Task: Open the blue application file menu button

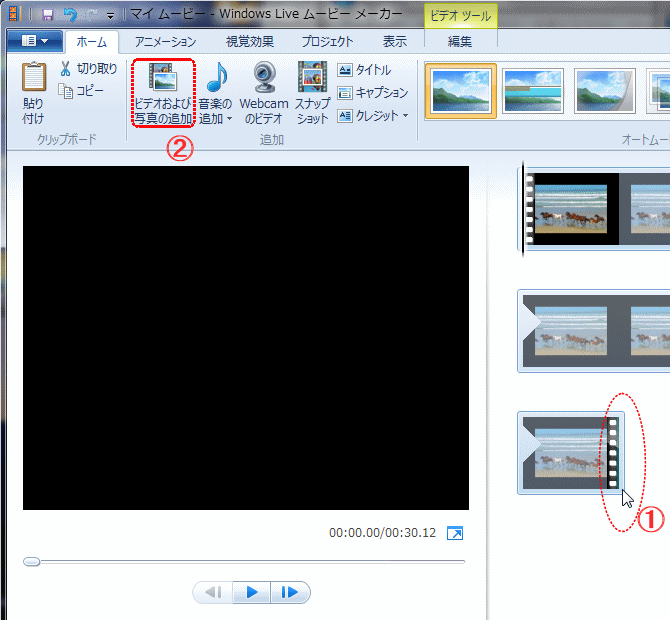Action: [x=35, y=41]
